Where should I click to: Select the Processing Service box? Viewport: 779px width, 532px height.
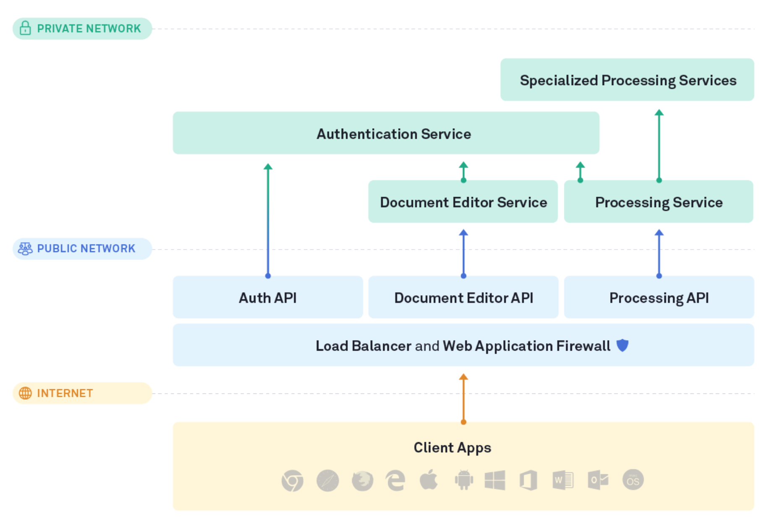659,202
